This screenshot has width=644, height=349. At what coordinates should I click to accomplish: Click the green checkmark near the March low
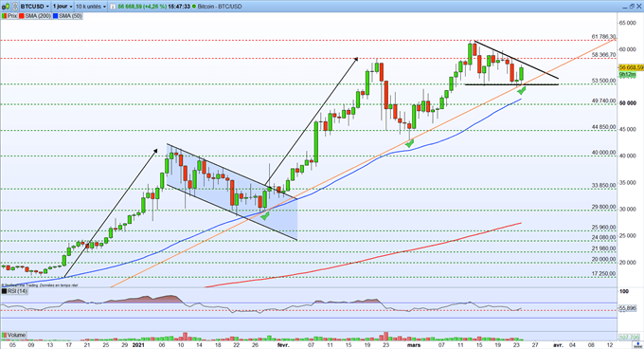[409, 143]
